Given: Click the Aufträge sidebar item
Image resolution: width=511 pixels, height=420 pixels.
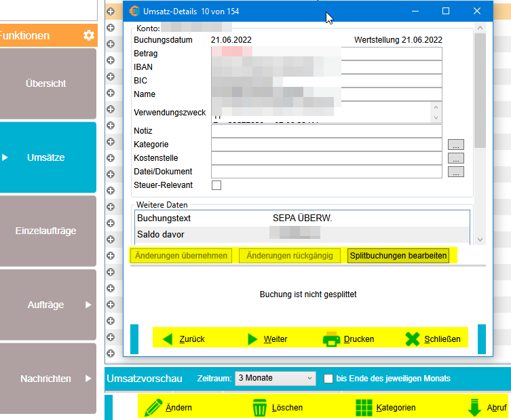Looking at the screenshot, I should click(48, 305).
